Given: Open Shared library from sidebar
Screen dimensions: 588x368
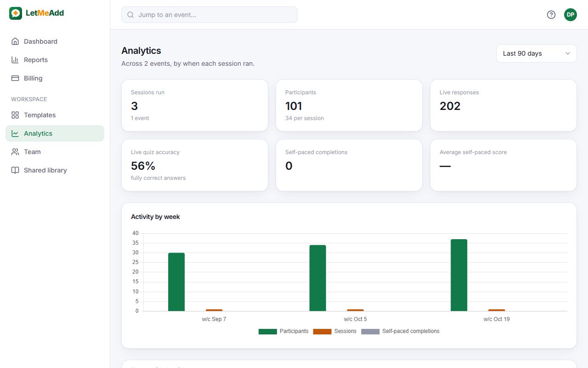Looking at the screenshot, I should [55, 170].
